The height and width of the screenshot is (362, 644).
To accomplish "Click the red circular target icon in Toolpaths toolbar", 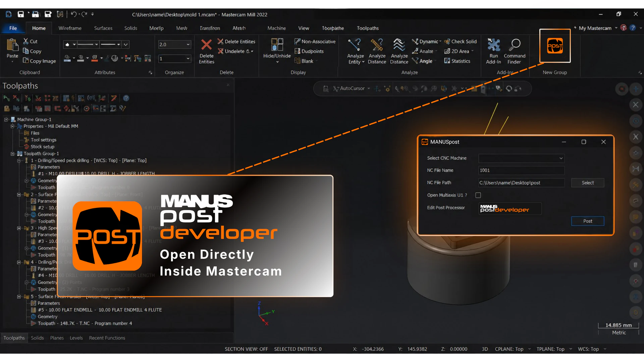I will point(87,108).
